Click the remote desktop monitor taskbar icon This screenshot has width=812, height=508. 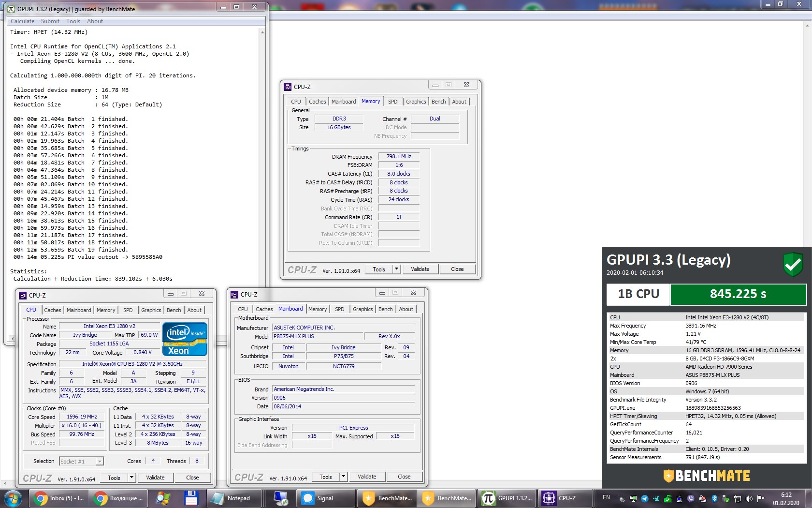coord(280,498)
